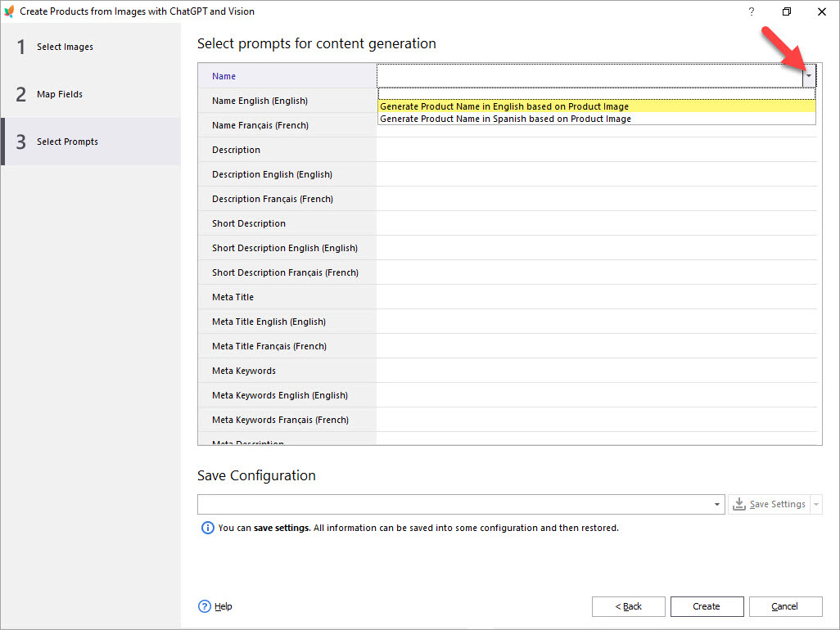
Task: Click the Cancel button
Action: pyautogui.click(x=785, y=606)
